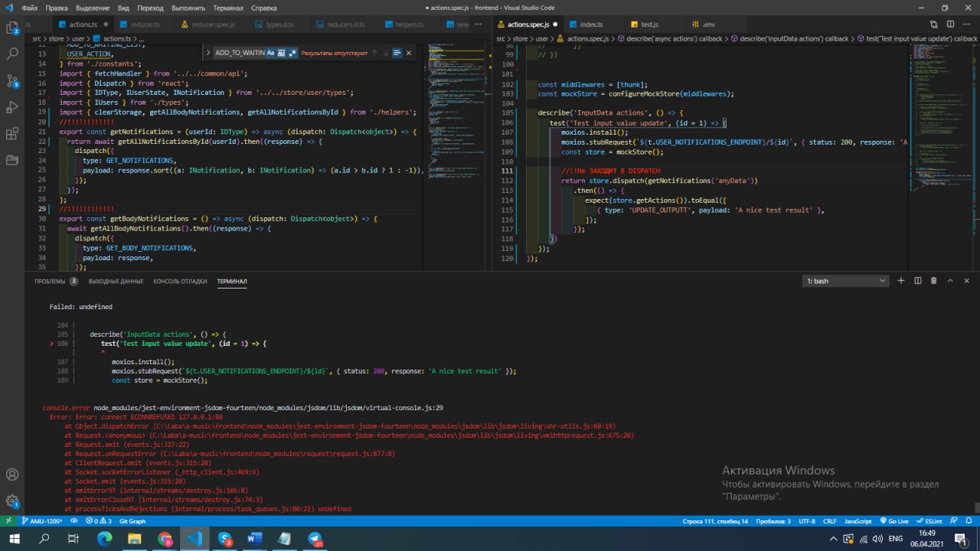This screenshot has height=551, width=980.
Task: Expand the replace field in find widget
Action: tap(209, 53)
